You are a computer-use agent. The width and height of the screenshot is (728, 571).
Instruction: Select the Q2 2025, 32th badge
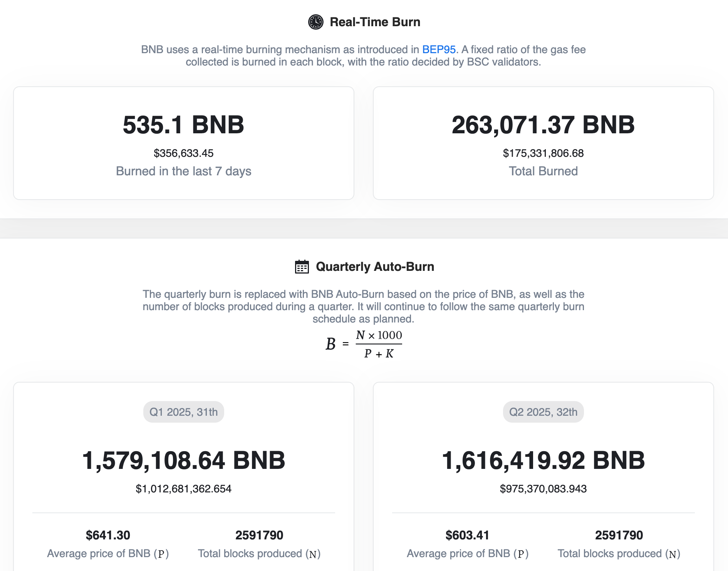543,412
